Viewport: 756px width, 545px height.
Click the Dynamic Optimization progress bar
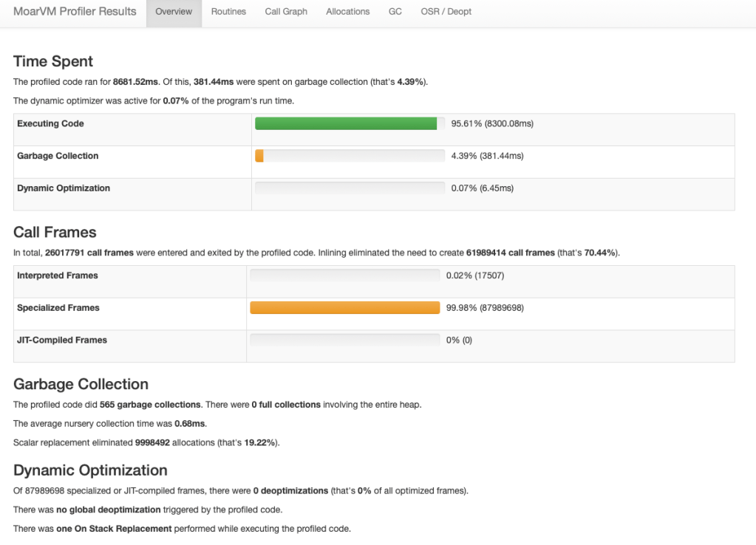click(x=350, y=188)
